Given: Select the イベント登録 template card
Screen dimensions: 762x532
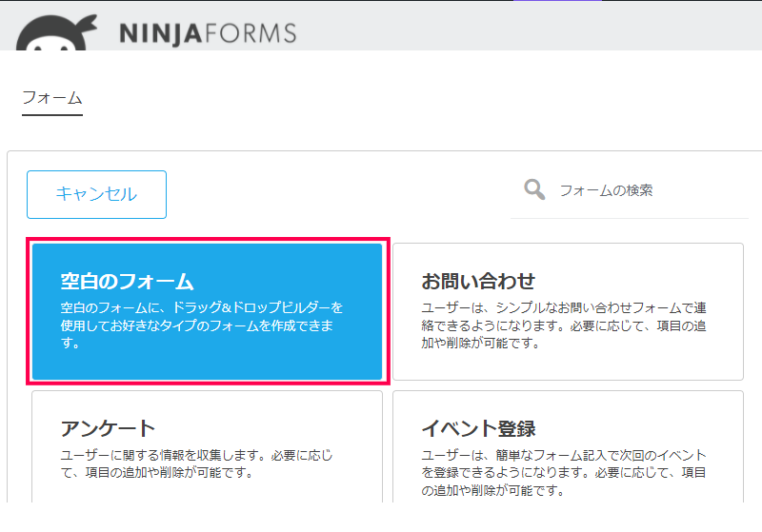Looking at the screenshot, I should click(568, 446).
